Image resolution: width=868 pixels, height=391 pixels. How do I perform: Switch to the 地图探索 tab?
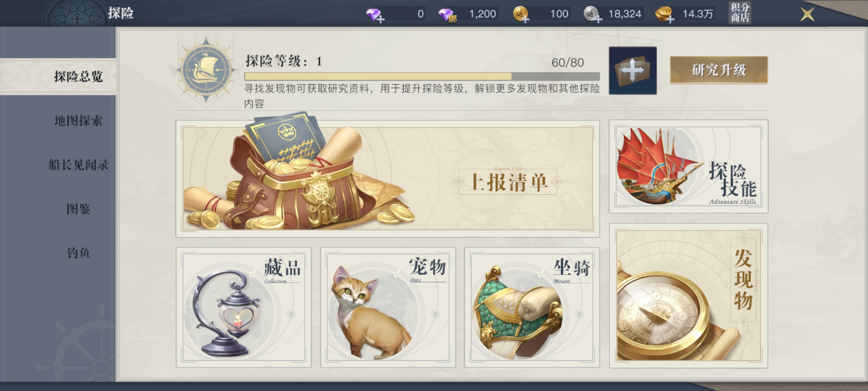pyautogui.click(x=78, y=121)
